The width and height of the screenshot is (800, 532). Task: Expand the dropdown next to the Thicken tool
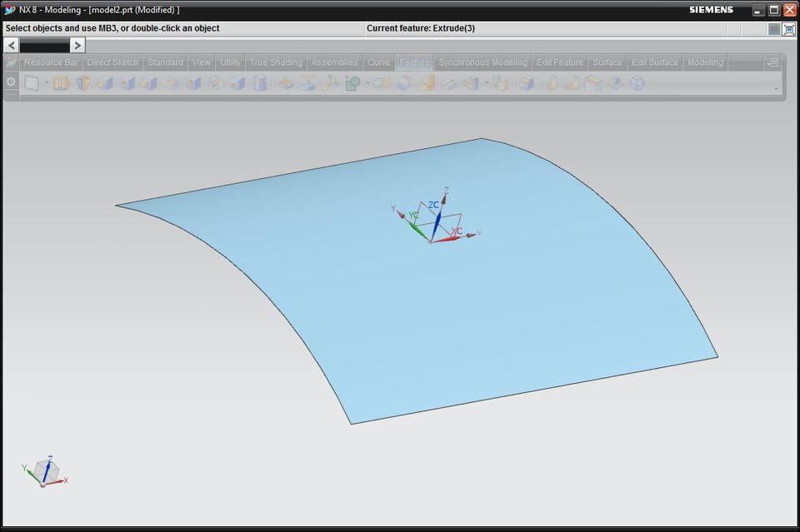coord(487,83)
